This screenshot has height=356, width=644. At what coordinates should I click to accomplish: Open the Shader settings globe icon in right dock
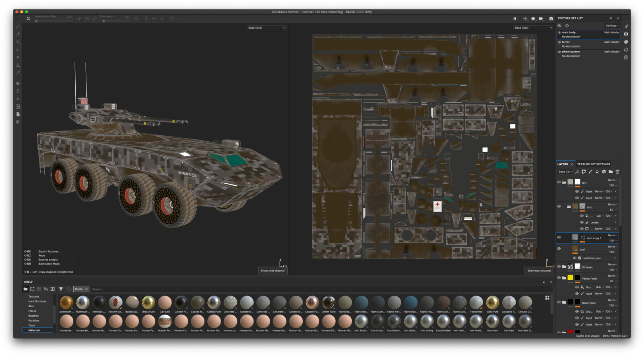pyautogui.click(x=626, y=42)
